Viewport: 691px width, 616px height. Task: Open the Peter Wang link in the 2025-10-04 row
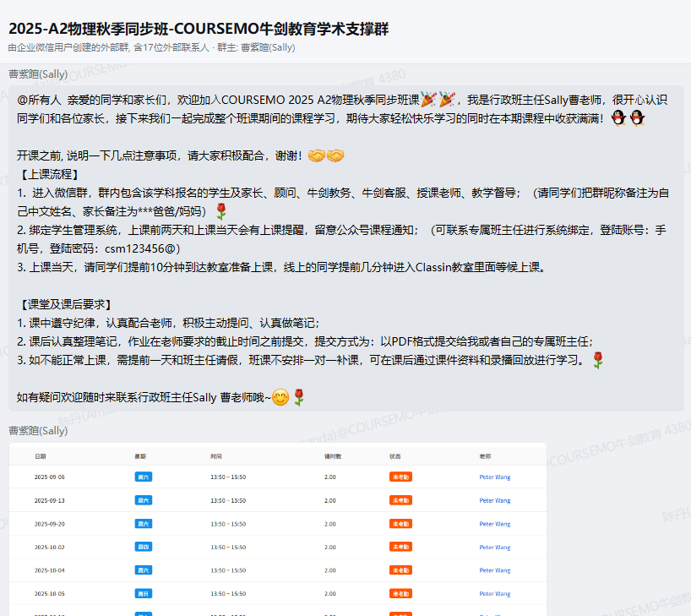click(495, 570)
